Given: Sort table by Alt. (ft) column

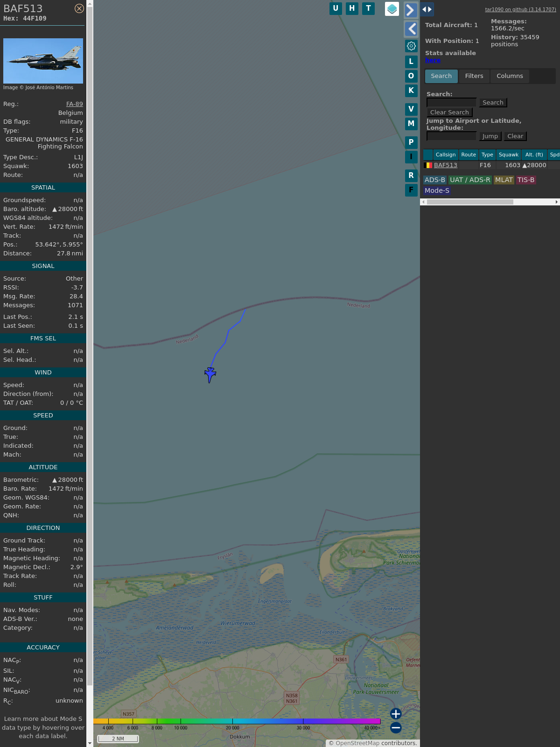Looking at the screenshot, I should pyautogui.click(x=534, y=155).
